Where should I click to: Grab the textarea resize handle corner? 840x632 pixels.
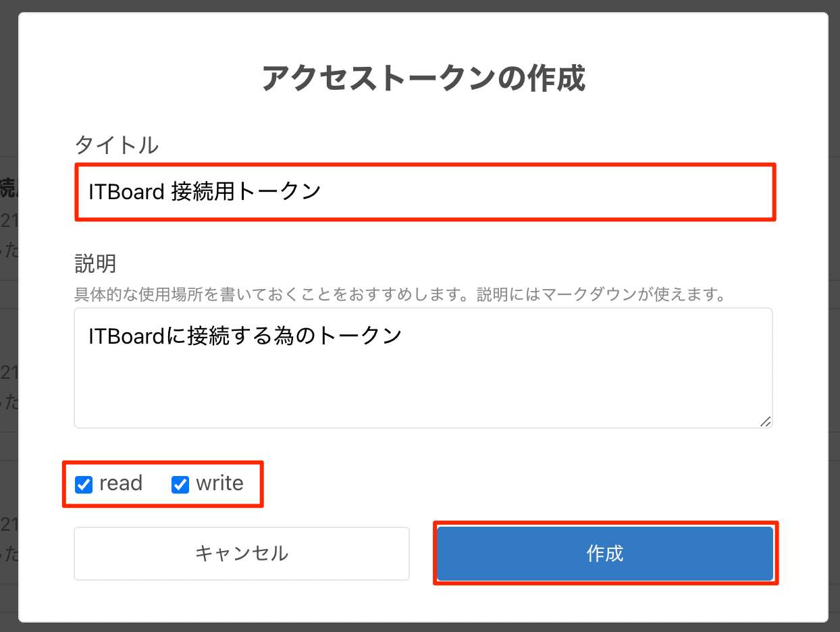(765, 421)
